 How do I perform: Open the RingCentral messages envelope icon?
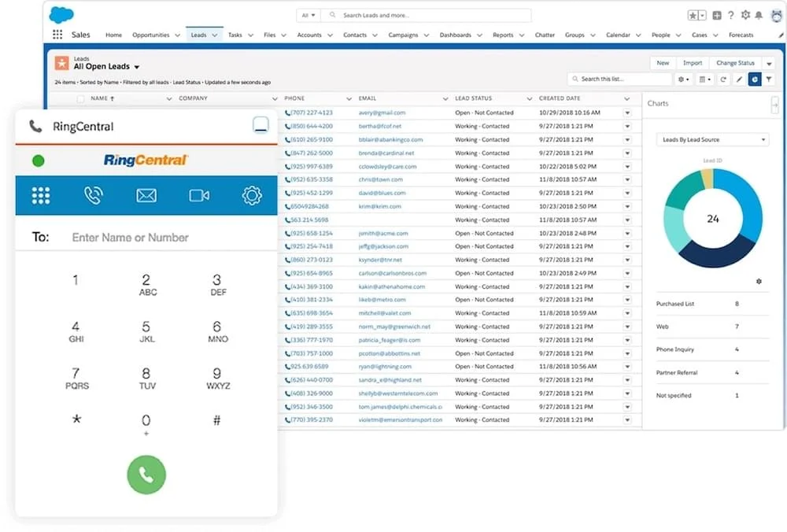pyautogui.click(x=146, y=196)
